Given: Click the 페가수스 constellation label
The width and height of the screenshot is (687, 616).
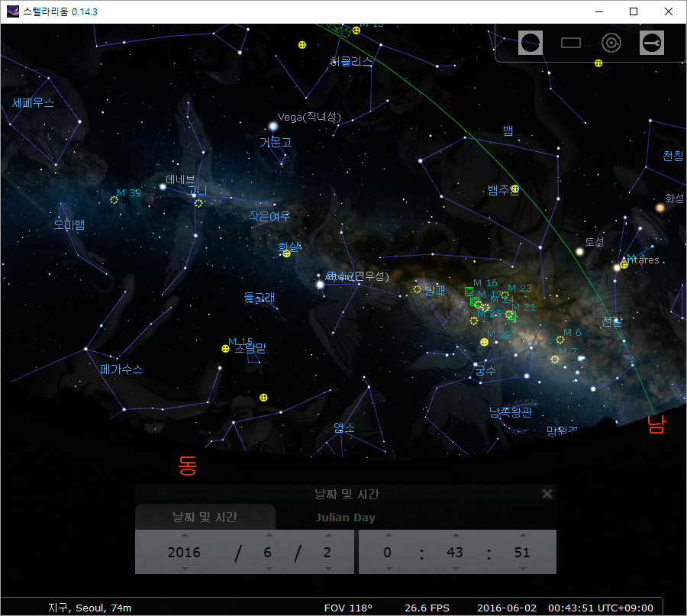Looking at the screenshot, I should tap(121, 369).
